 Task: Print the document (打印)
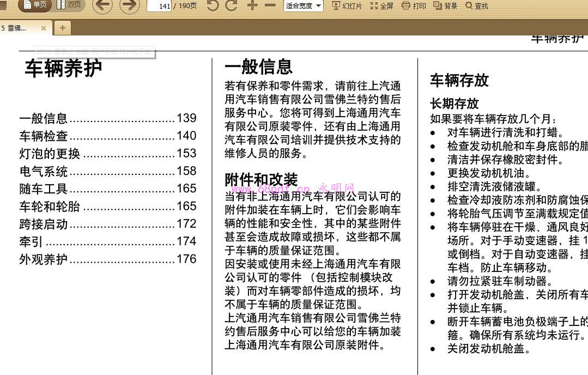tap(414, 5)
